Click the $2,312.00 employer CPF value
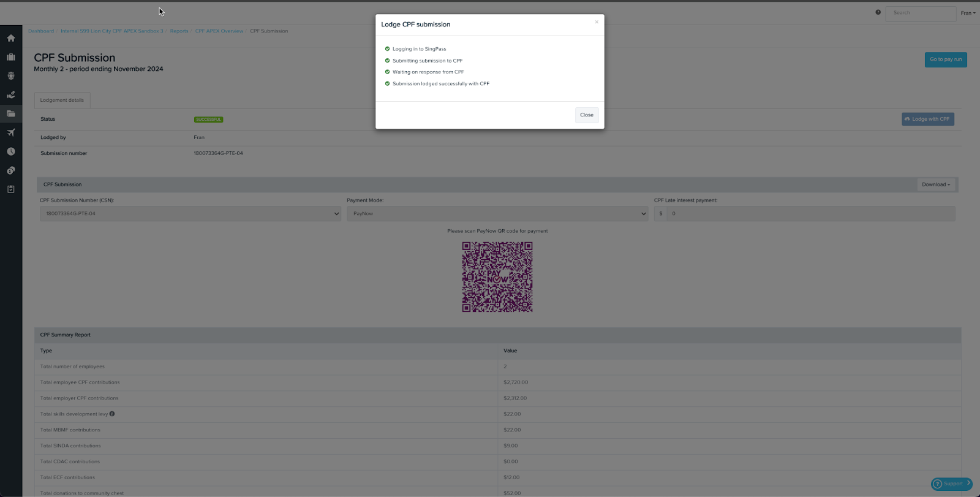 point(515,398)
